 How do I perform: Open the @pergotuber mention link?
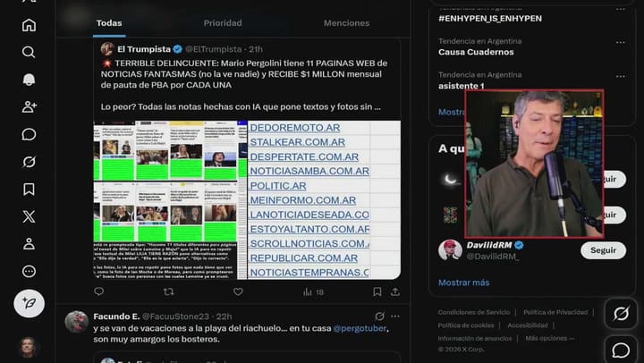click(x=360, y=328)
